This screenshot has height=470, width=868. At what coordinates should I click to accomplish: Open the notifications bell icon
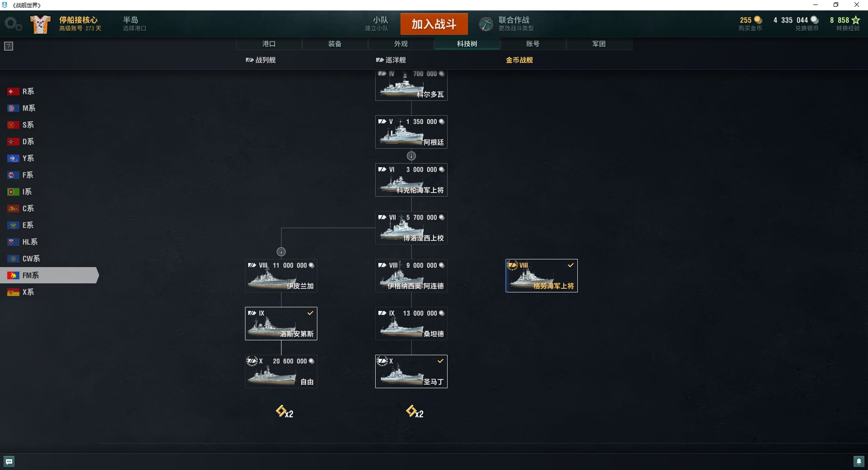click(x=859, y=461)
